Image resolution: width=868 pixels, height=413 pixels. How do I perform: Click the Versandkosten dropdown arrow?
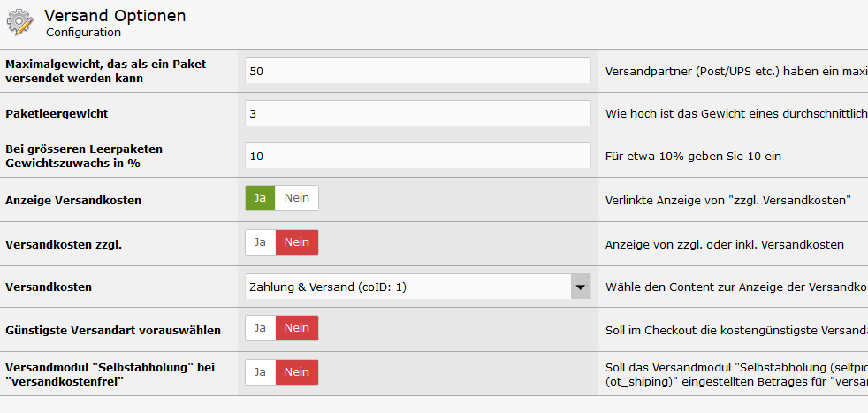pos(580,287)
